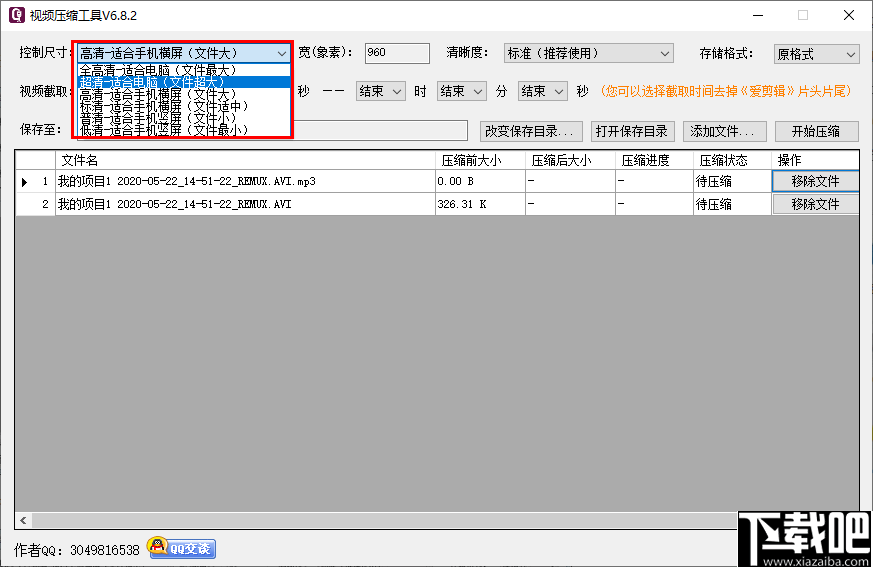
Task: Choose 高清-适合手机横屏(文件大) in list
Action: [184, 94]
